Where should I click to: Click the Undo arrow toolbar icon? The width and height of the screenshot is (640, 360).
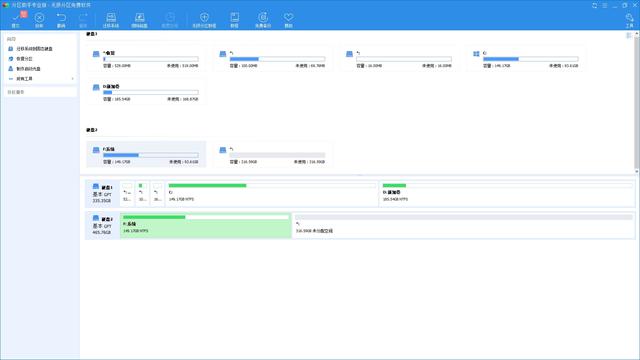tap(61, 19)
